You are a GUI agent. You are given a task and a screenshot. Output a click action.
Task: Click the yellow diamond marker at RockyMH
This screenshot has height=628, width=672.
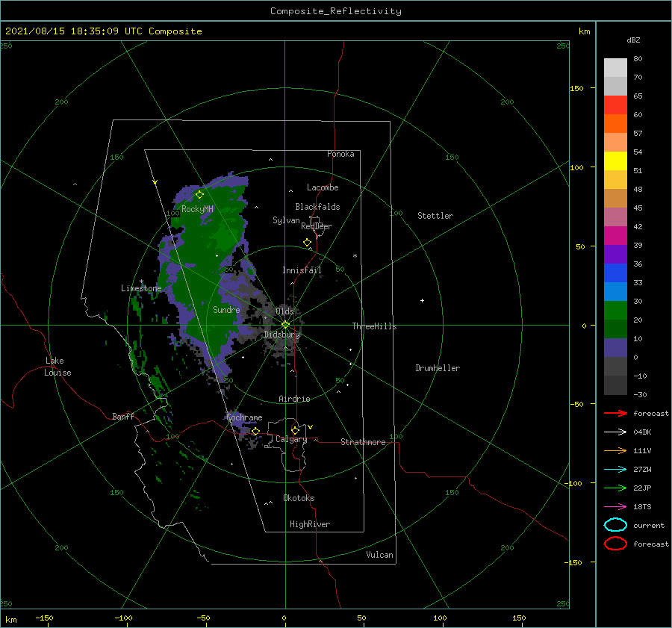point(199,195)
